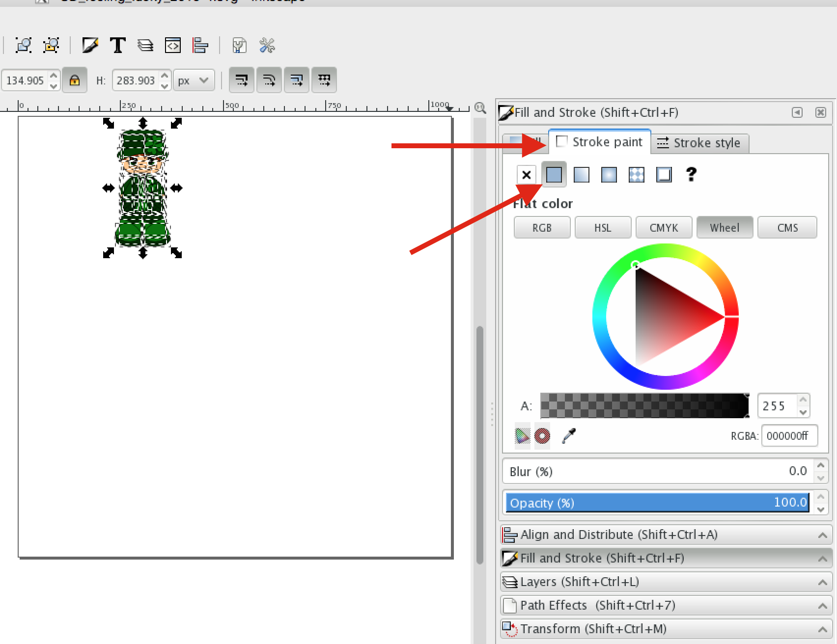Decrease alpha value with down arrow

[x=803, y=412]
